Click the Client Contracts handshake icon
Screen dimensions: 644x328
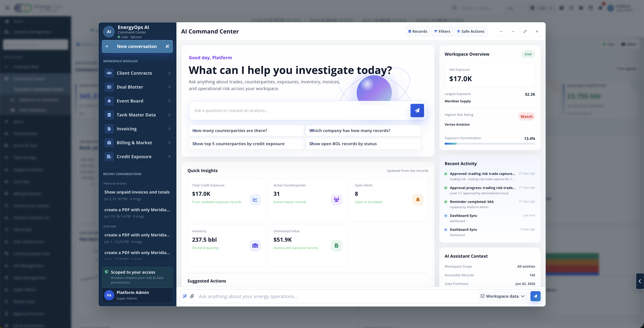click(109, 73)
